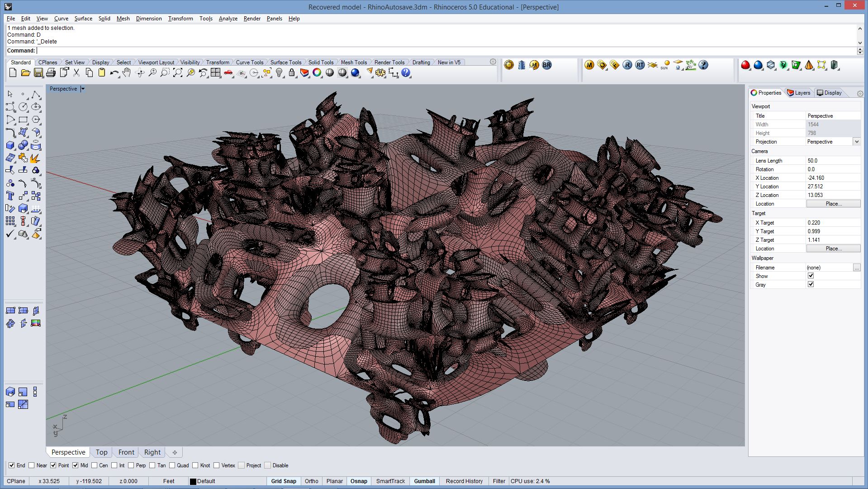Viewport: 868px width, 489px height.
Task: Open the Perspective viewport title dropdown arrow
Action: click(x=83, y=89)
